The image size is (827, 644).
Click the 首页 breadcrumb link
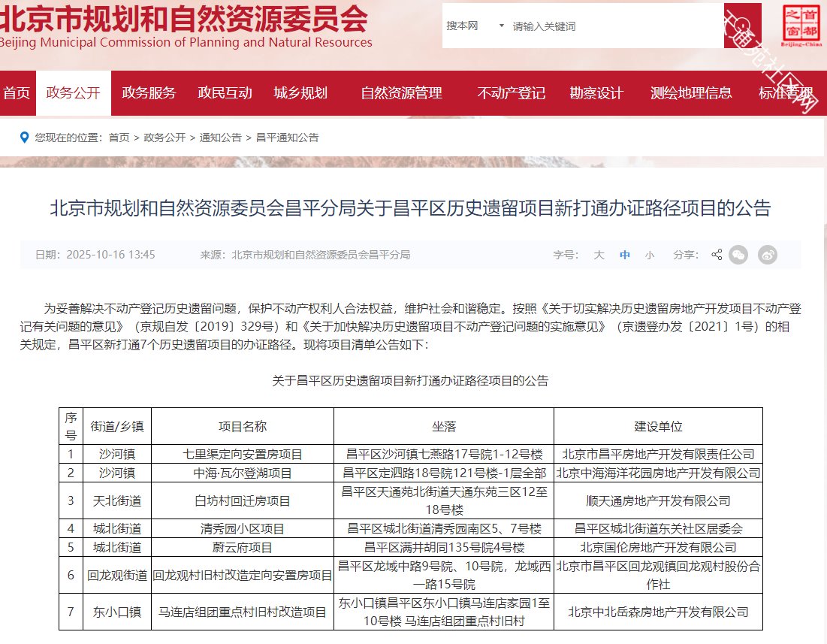(119, 138)
